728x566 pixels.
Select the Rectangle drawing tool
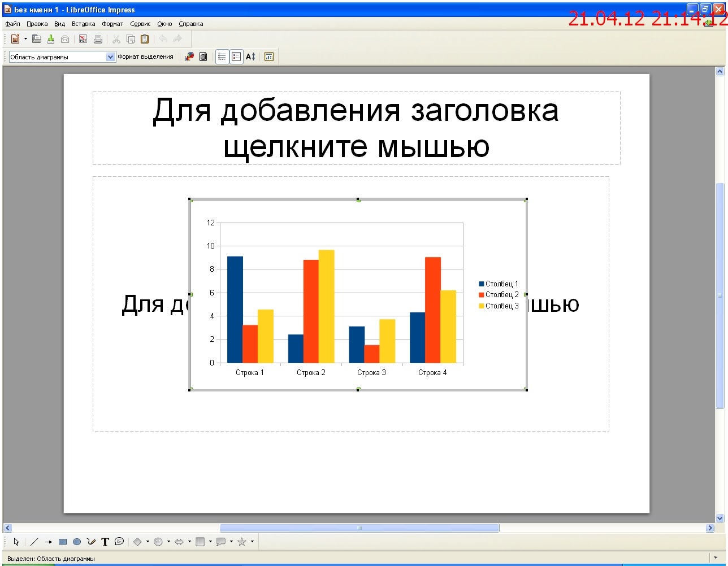pyautogui.click(x=63, y=542)
